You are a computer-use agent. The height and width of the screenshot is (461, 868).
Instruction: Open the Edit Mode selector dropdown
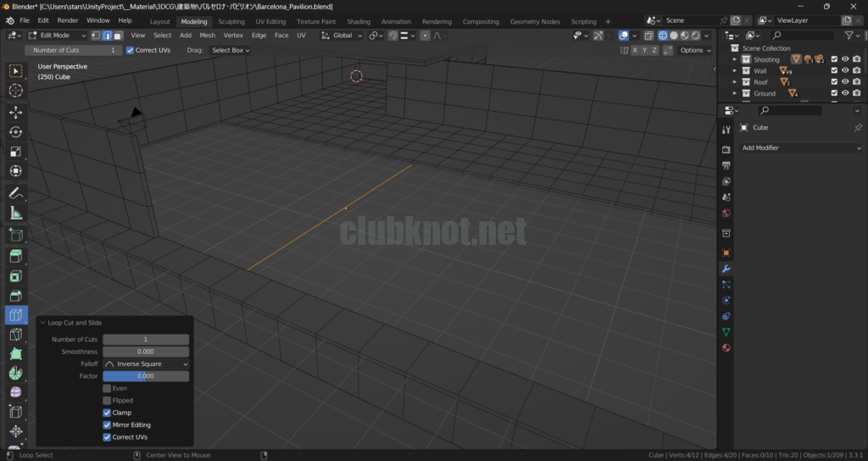pyautogui.click(x=57, y=36)
